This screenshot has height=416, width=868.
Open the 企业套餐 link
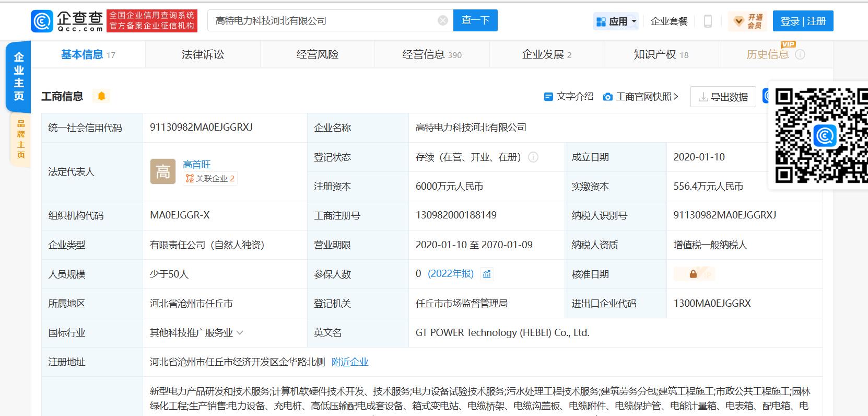(x=669, y=21)
